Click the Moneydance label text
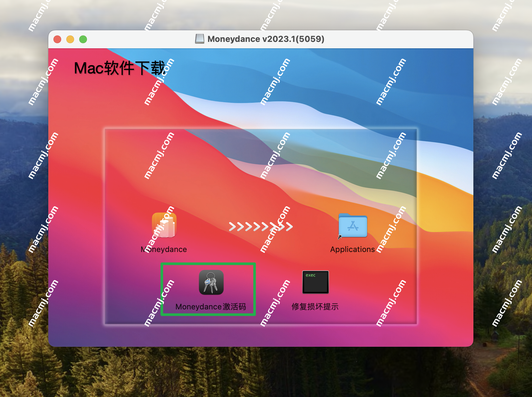 pyautogui.click(x=164, y=249)
